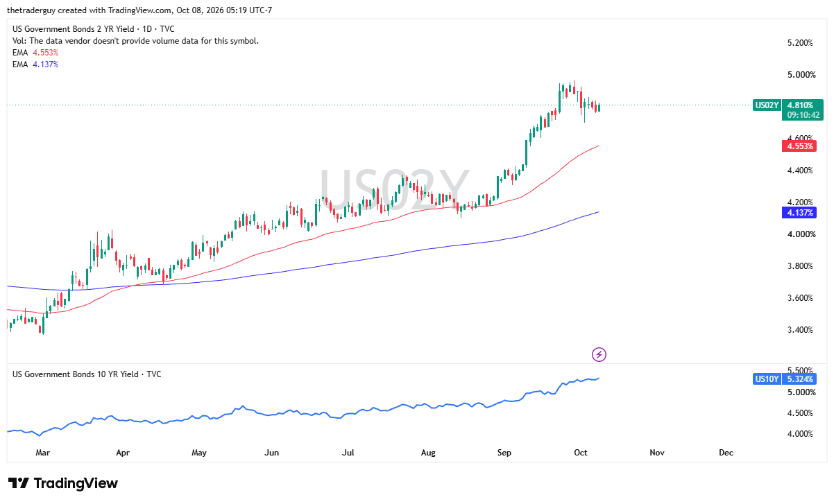Click the Jun label on time axis
This screenshot has height=504, width=834.
(272, 453)
